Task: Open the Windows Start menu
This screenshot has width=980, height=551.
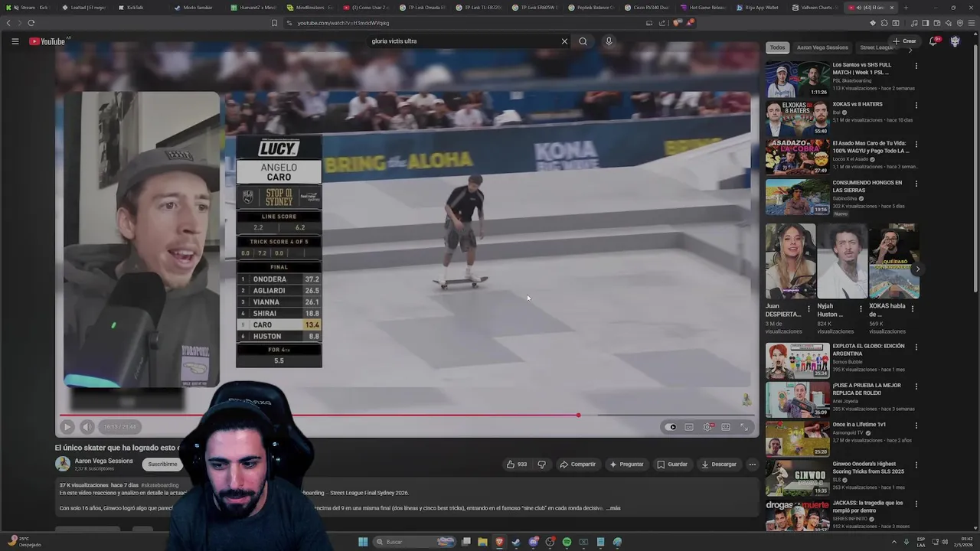Action: click(x=363, y=542)
